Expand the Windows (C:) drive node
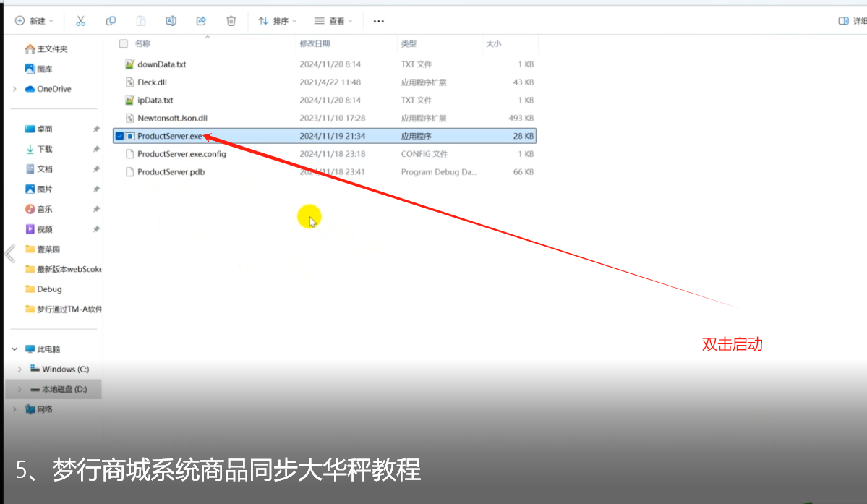Screen dimensions: 867x504 [x=20, y=370]
